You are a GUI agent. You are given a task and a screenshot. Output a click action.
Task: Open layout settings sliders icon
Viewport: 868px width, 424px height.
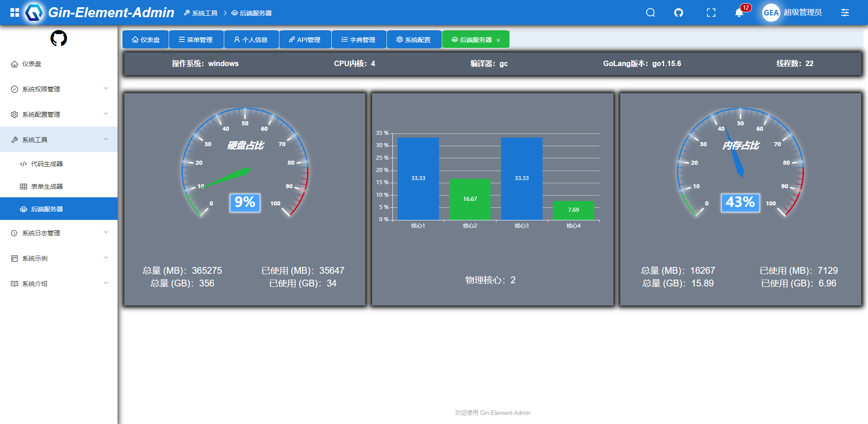pos(844,13)
